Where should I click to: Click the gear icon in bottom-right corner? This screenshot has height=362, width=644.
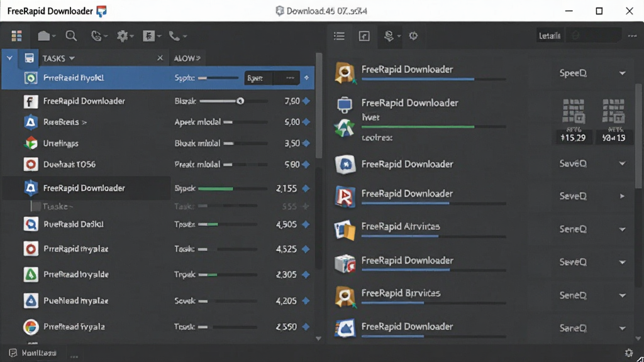[x=628, y=353]
